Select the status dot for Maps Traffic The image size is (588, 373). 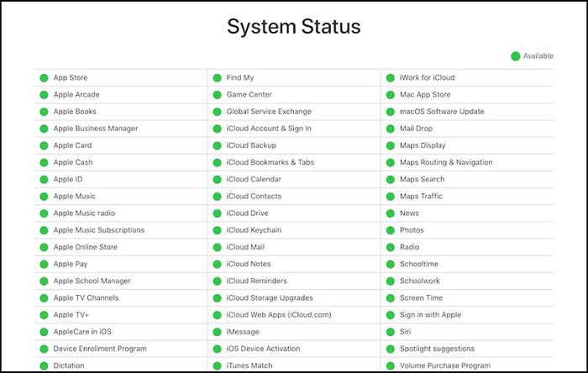[391, 197]
